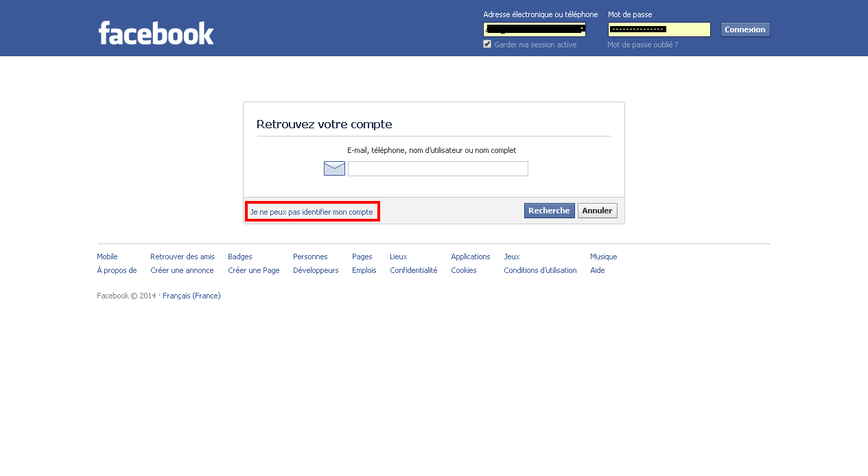Open the Emplois footer link
Viewport: 868px width, 476px height.
click(364, 270)
